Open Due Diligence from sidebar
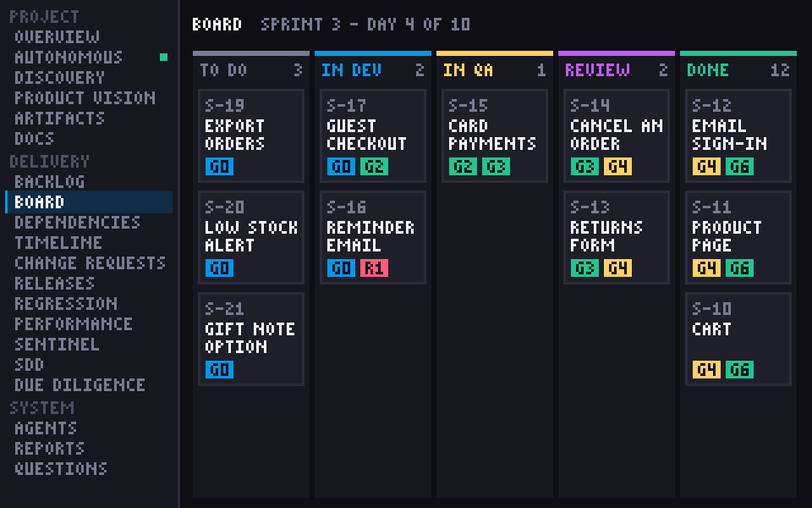This screenshot has height=508, width=812. click(80, 384)
